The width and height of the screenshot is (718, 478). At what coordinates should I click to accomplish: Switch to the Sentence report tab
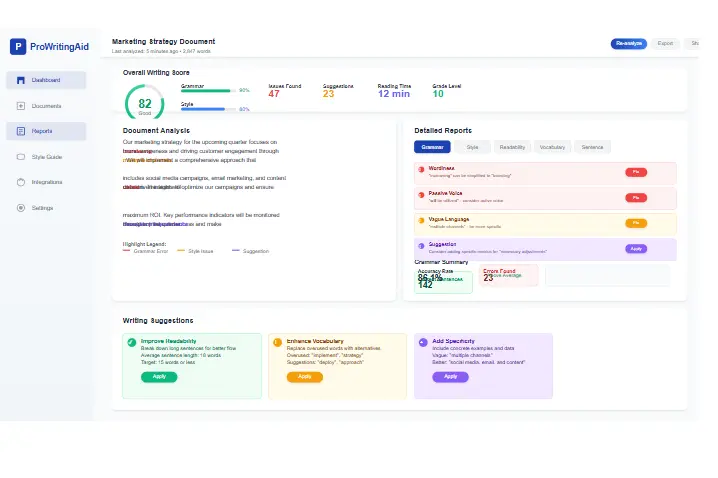pos(592,147)
